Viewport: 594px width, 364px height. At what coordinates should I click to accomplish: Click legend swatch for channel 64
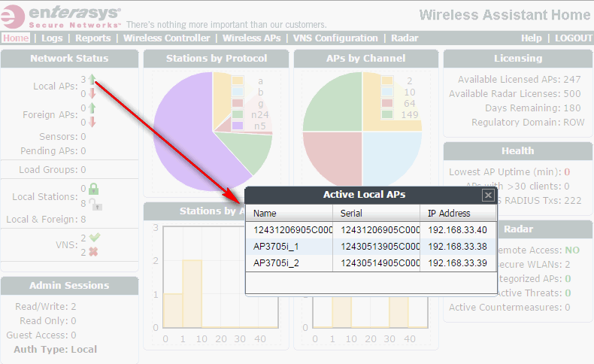click(387, 103)
